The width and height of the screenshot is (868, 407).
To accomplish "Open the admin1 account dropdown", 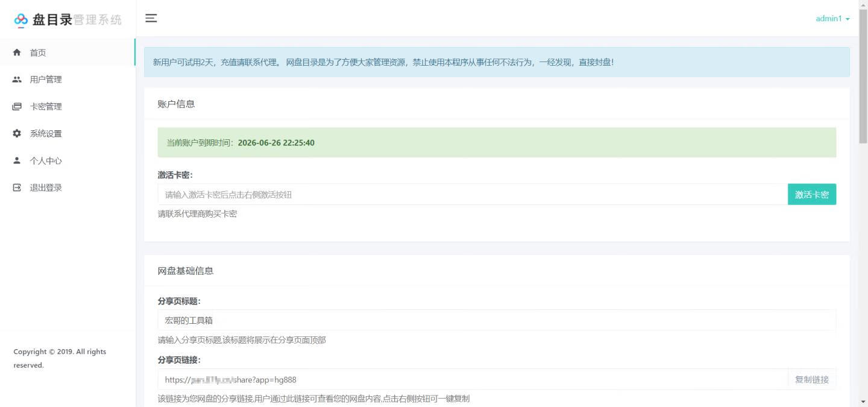I will 828,19.
